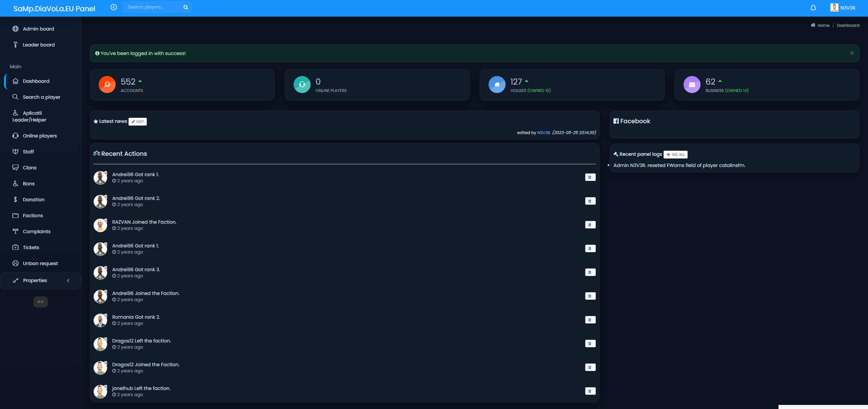Click the notification bell icon
Viewport: 868px width, 409px height.
813,8
